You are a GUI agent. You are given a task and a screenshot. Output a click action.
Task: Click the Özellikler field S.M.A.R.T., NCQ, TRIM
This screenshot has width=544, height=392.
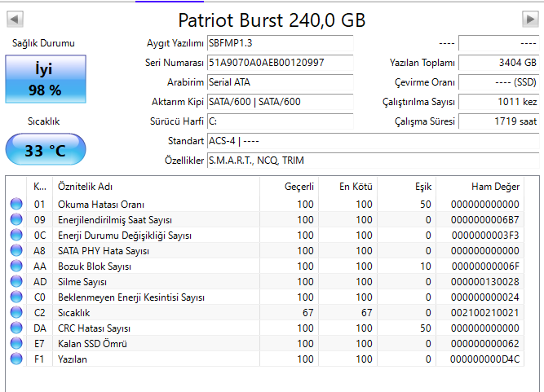(x=374, y=161)
